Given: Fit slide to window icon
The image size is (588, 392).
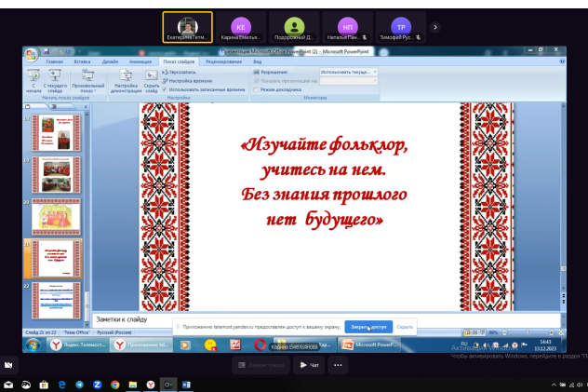Looking at the screenshot, I should tap(561, 332).
